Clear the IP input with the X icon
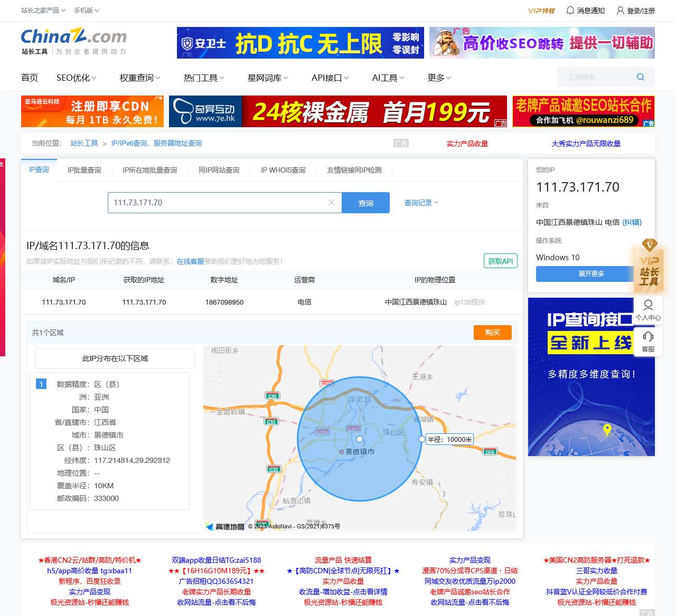676x616 pixels. (332, 202)
